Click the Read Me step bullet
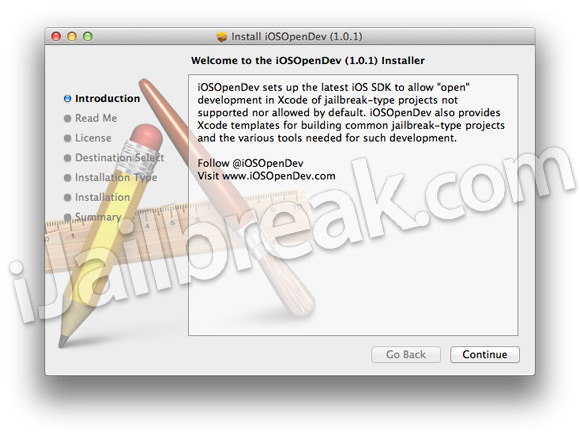Image resolution: width=580 pixels, height=438 pixels. 67,118
